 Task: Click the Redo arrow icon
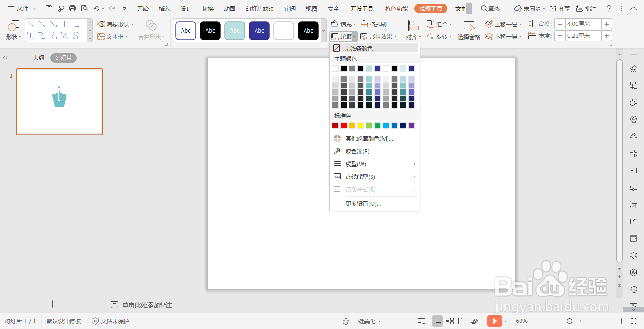click(x=112, y=8)
